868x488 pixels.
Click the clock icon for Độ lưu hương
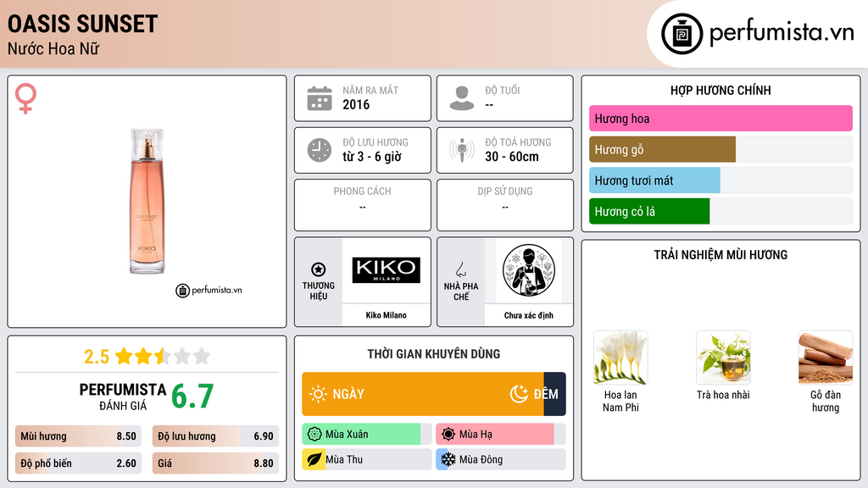[x=320, y=150]
